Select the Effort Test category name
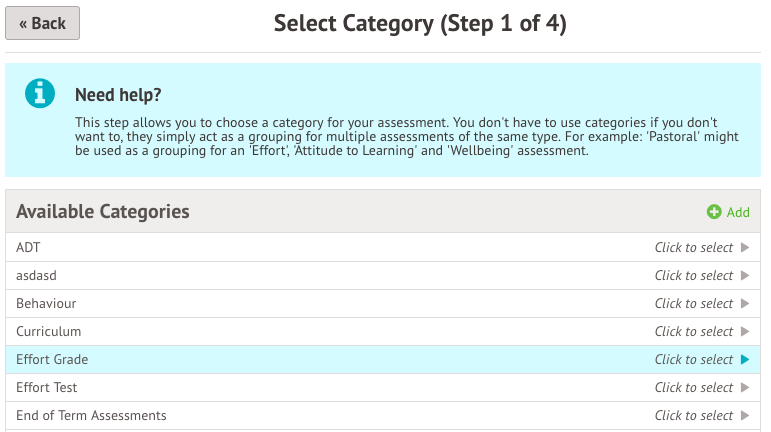Viewport: 771px width, 432px height. pos(47,387)
